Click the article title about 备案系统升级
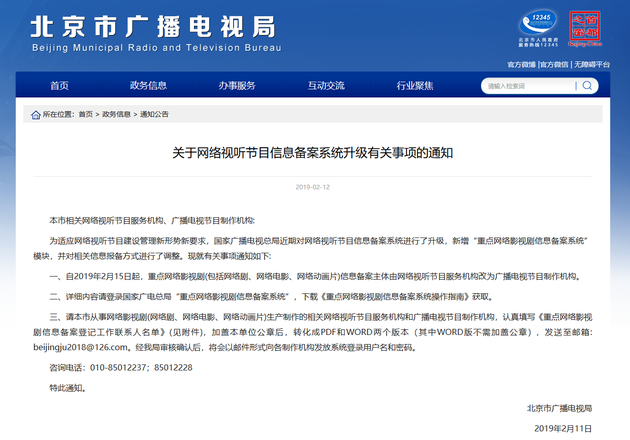630x440 pixels. pyautogui.click(x=313, y=153)
